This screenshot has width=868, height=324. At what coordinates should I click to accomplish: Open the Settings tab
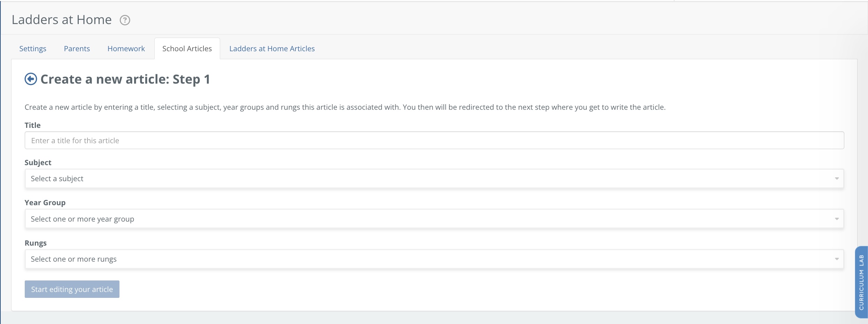[x=33, y=49]
